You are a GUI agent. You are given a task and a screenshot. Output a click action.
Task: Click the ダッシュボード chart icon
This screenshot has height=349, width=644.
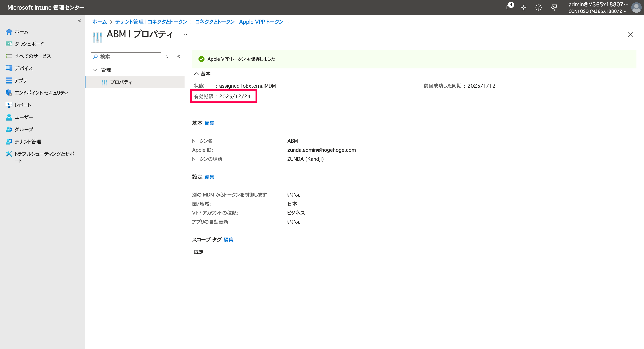tap(9, 44)
